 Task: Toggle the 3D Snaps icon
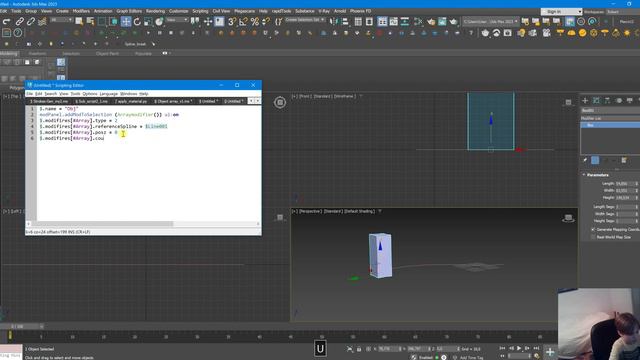[x=232, y=21]
